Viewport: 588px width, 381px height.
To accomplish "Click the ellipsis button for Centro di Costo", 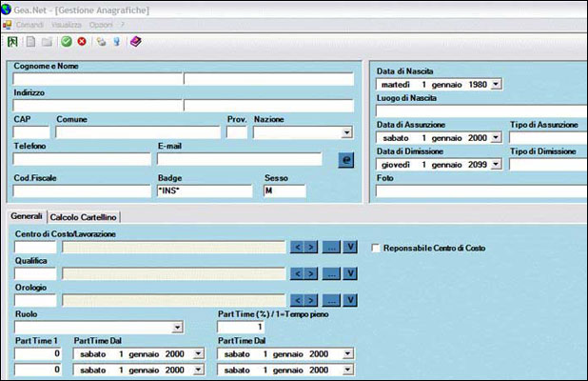I will [330, 248].
